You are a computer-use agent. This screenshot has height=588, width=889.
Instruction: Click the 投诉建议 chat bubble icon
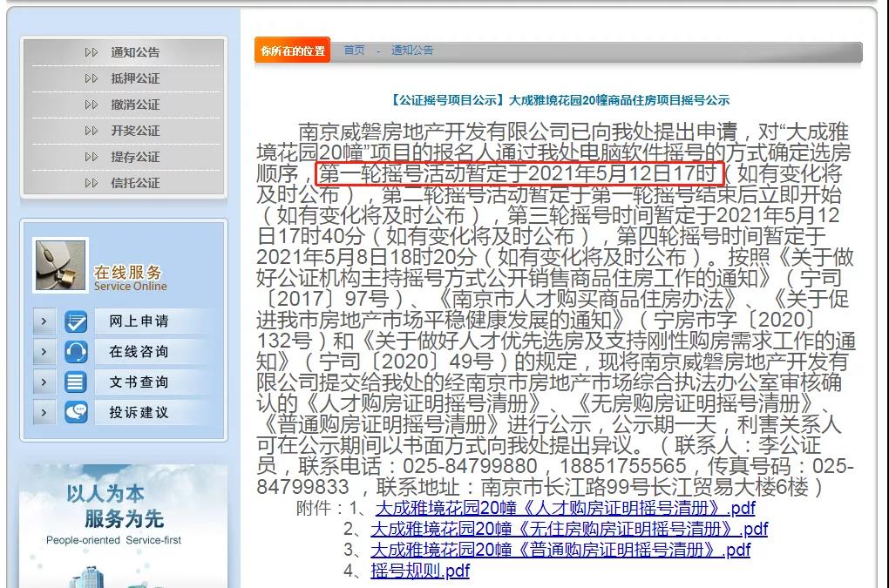click(x=77, y=412)
